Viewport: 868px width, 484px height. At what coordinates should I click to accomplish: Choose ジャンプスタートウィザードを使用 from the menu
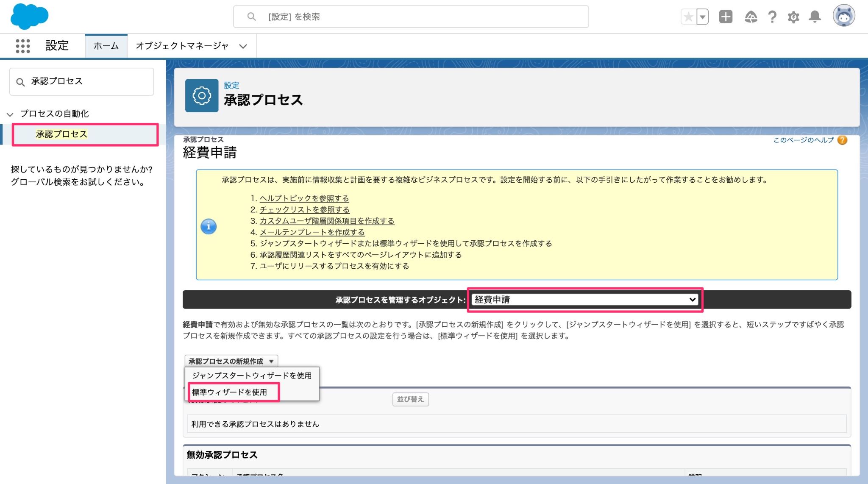pos(252,376)
